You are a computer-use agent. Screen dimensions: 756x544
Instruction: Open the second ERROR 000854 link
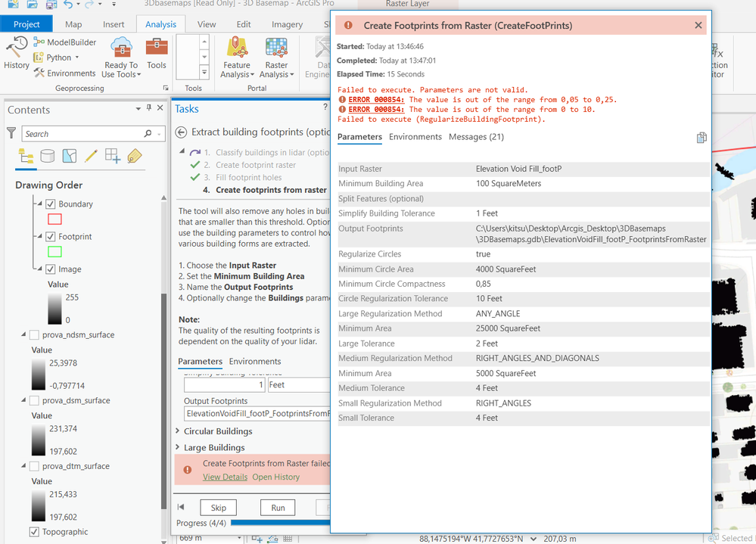click(x=376, y=110)
